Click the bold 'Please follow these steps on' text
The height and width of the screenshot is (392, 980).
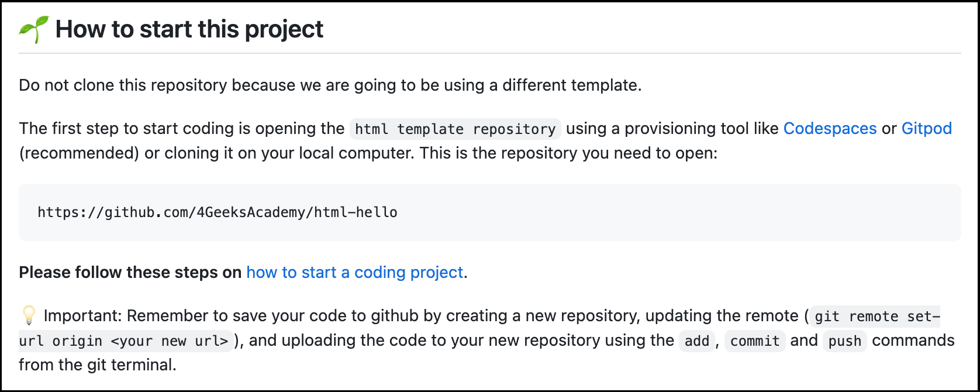[x=130, y=273]
